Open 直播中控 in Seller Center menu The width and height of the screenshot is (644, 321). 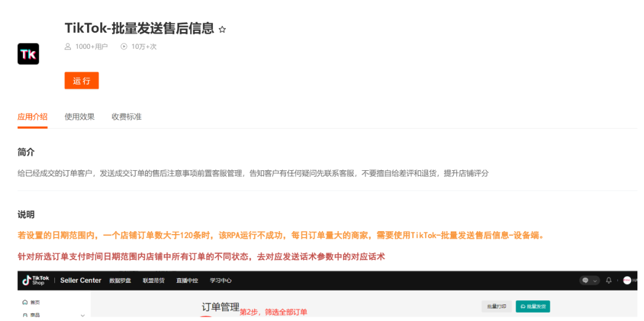[x=187, y=281]
